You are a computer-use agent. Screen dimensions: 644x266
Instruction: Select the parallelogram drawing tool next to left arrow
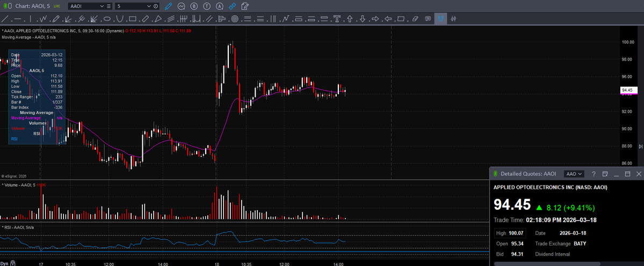pos(401,19)
